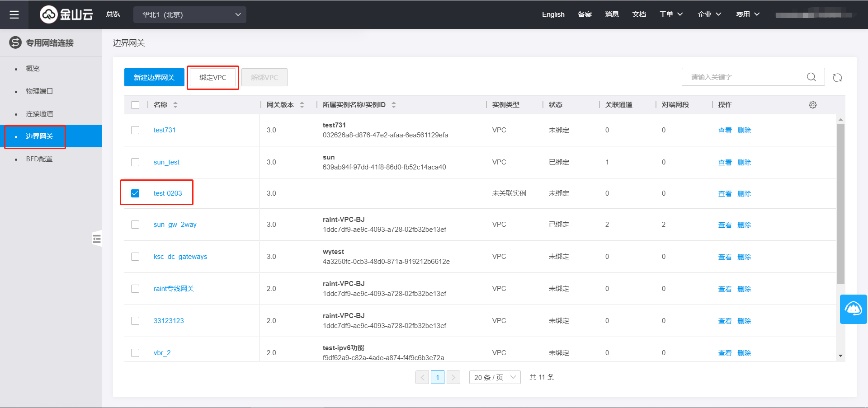Sort by 网关版本 column
The height and width of the screenshot is (408, 868).
(x=302, y=105)
